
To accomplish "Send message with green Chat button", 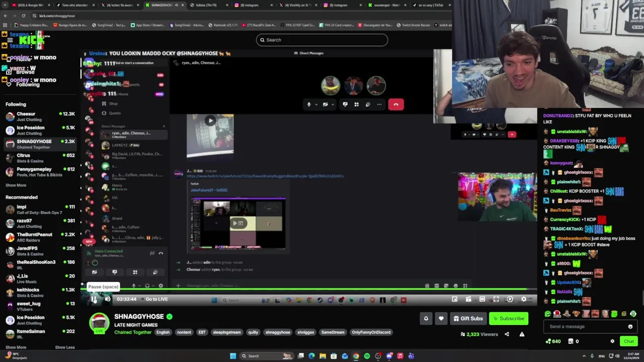I will [629, 341].
